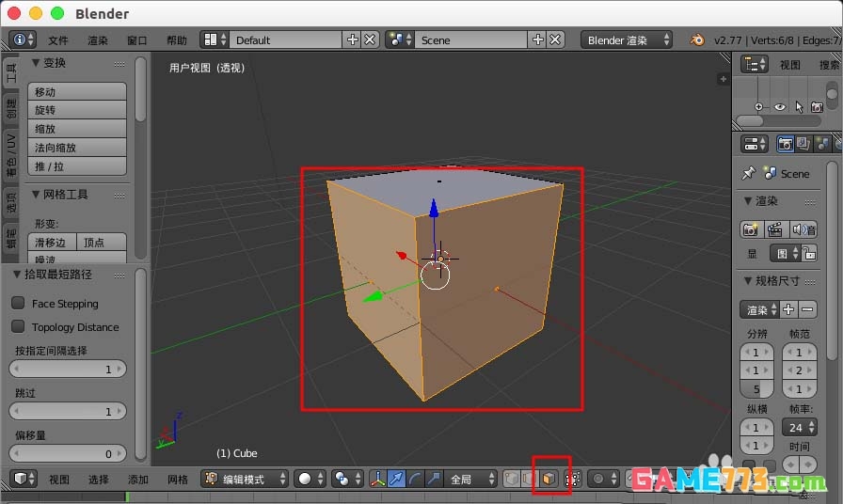Viewport: 843px width, 504px height.
Task: Collapse the 变换 panel
Action: tap(36, 63)
